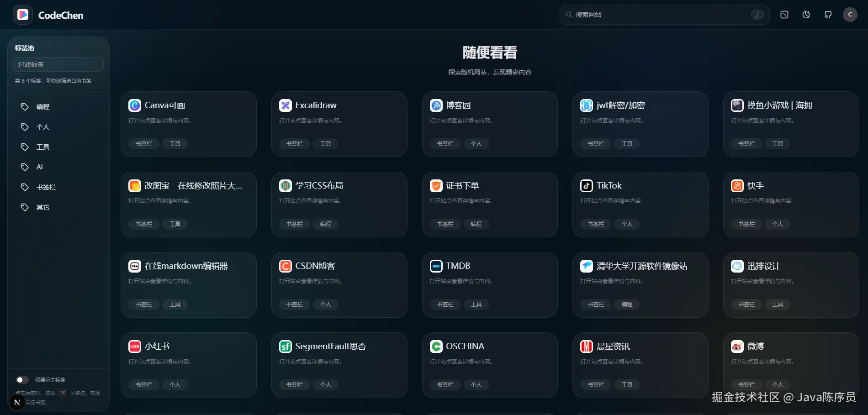Click the 快手 site icon

[x=737, y=186]
